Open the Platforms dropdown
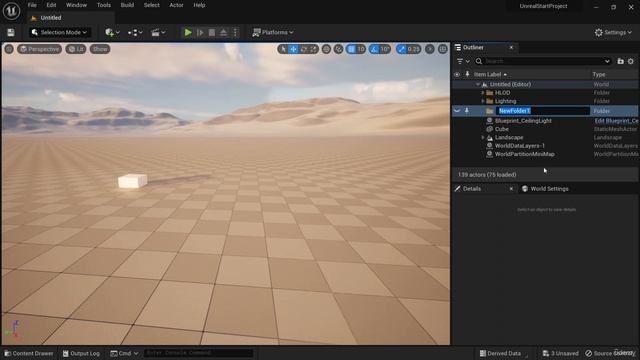This screenshot has height=360, width=640. click(x=273, y=32)
